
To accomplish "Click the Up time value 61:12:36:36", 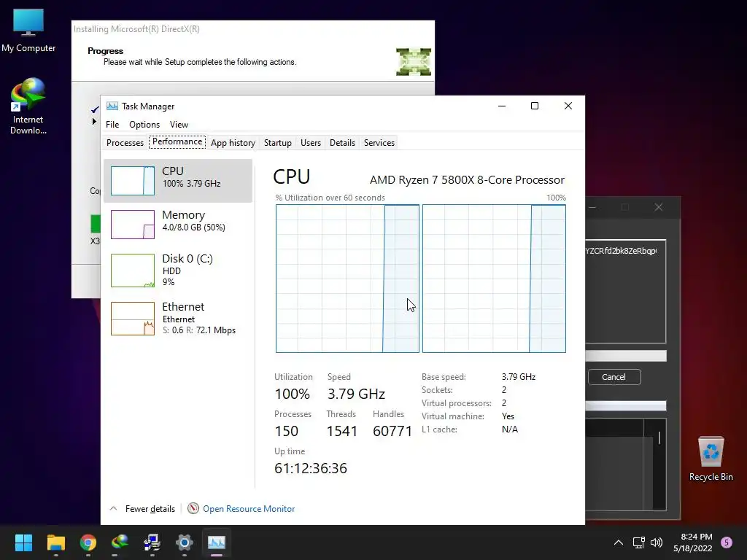I will click(x=311, y=468).
